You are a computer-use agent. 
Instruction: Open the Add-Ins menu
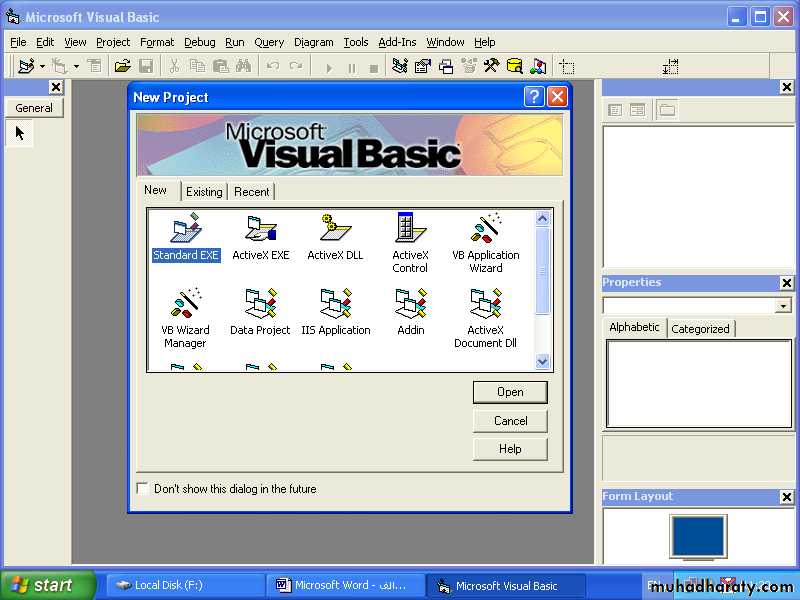pos(397,42)
